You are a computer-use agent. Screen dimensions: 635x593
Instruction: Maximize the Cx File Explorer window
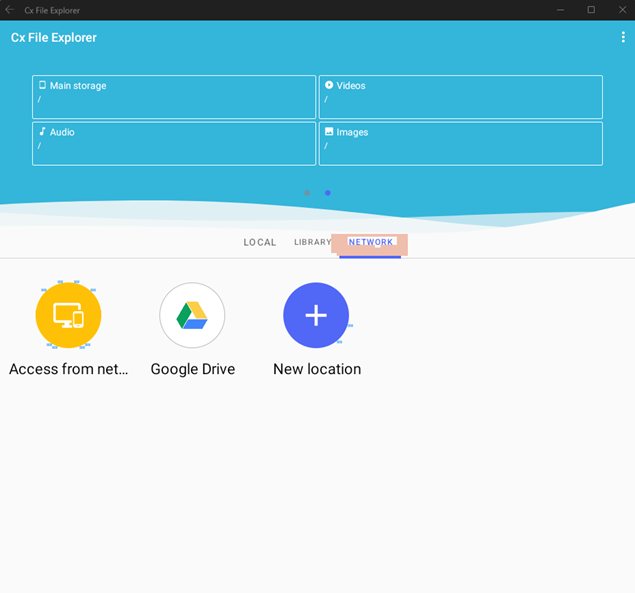pyautogui.click(x=591, y=10)
